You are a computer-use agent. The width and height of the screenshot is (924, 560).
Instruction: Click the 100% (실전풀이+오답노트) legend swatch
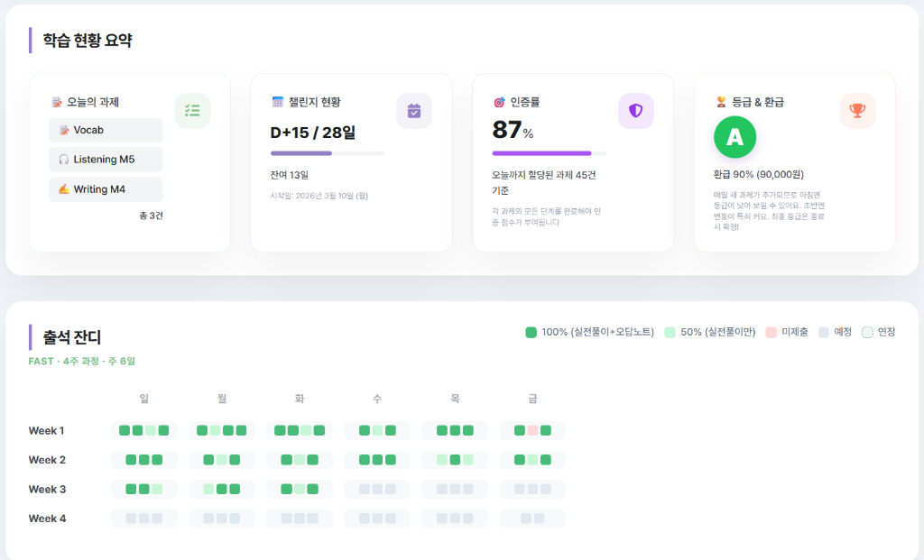531,332
